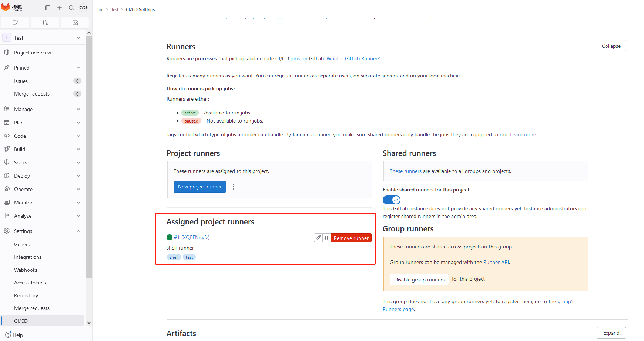This screenshot has width=644, height=341.
Task: Open merge requests shortcut icon
Action: click(45, 23)
